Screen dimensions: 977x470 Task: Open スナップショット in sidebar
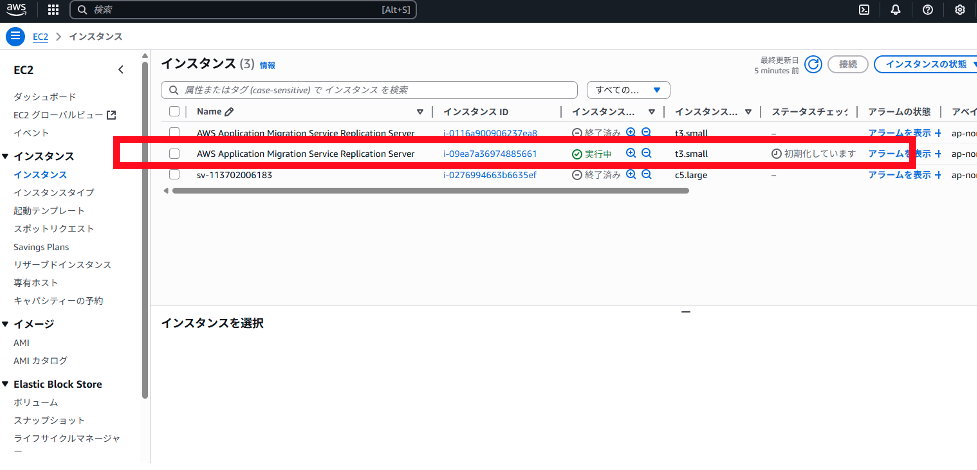(49, 421)
